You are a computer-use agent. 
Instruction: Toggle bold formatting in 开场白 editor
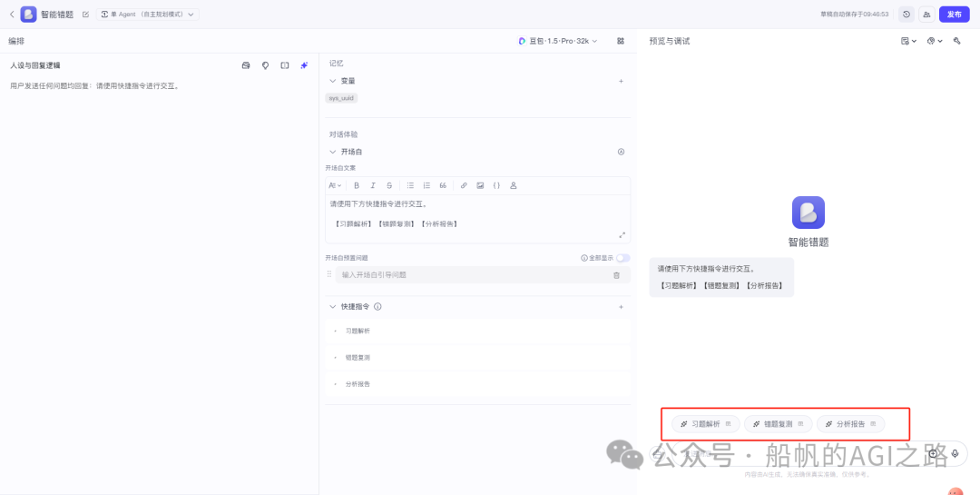[357, 185]
